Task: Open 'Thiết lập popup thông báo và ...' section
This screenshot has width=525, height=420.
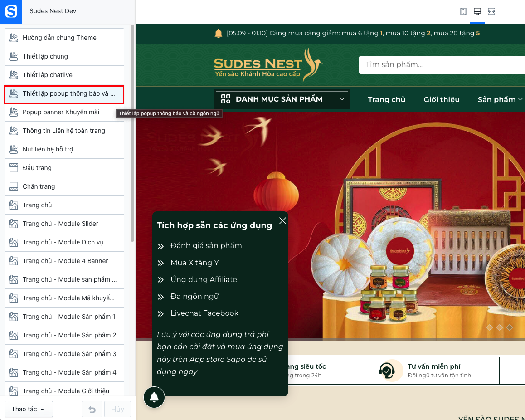Action: pos(64,94)
